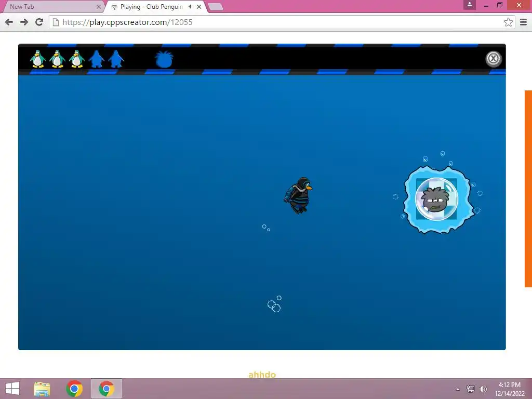Open the first Chrome taskbar icon

click(x=74, y=389)
